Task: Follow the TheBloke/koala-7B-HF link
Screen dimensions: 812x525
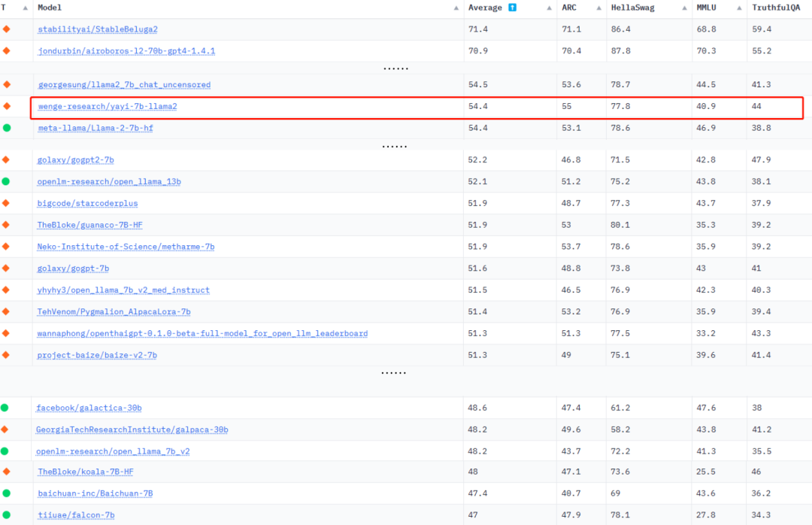Action: point(86,472)
